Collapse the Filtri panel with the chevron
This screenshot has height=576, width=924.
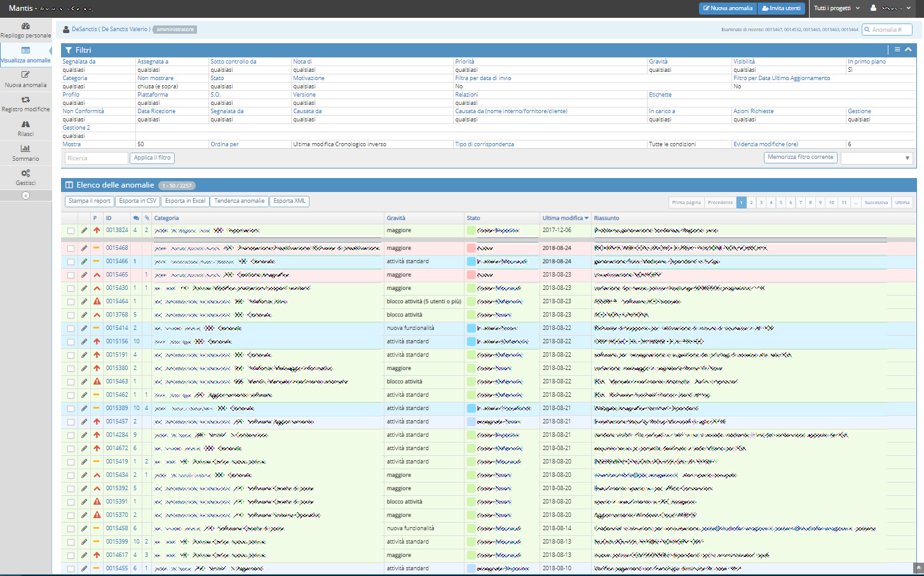tap(908, 50)
